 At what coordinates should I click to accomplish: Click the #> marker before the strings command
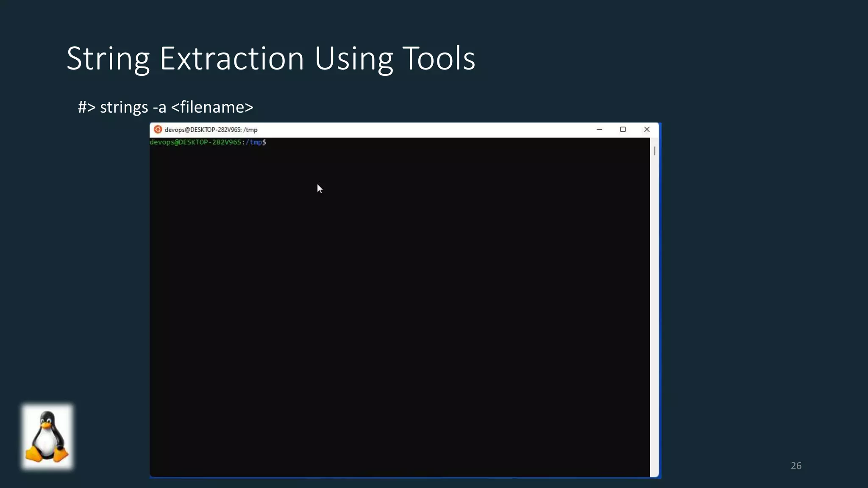tap(86, 107)
